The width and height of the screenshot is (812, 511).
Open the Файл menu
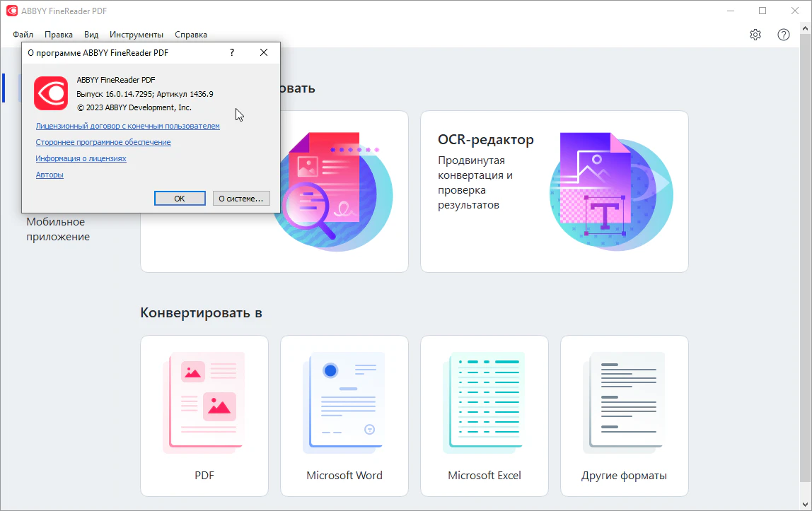coord(23,35)
